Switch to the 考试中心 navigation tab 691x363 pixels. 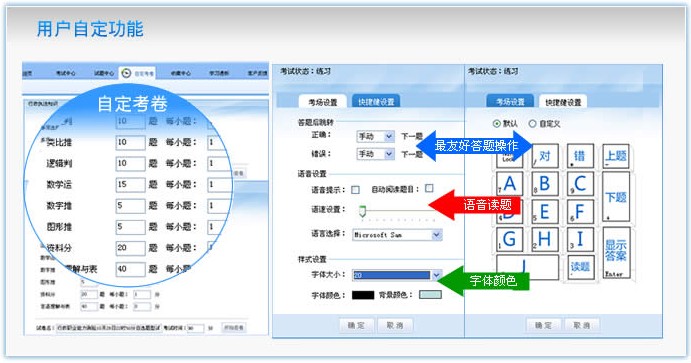[65, 73]
